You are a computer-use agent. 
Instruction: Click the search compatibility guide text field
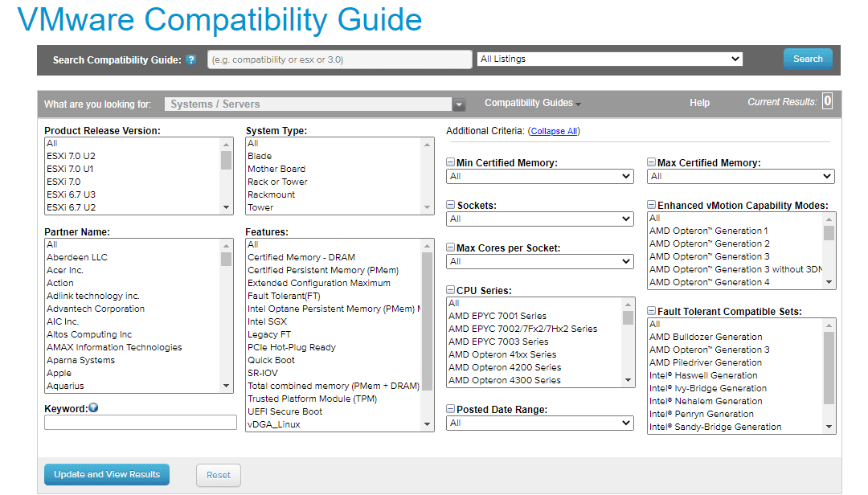[x=340, y=59]
